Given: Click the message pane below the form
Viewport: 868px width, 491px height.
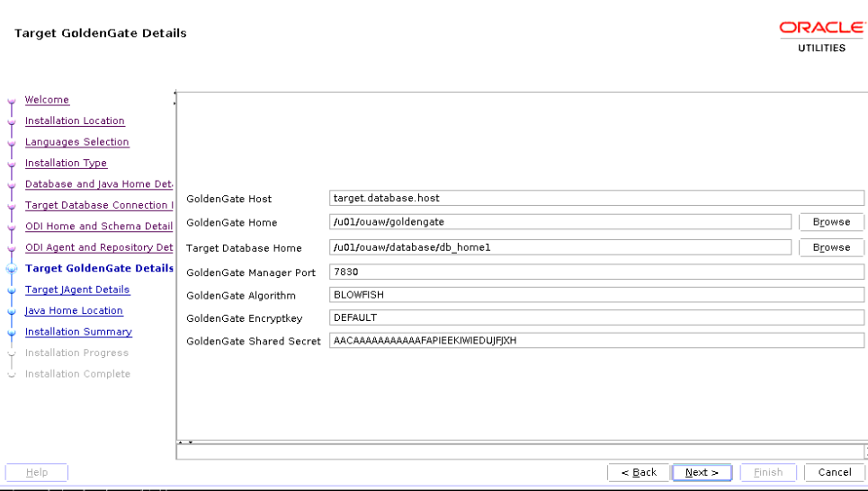Looking at the screenshot, I should (x=521, y=451).
